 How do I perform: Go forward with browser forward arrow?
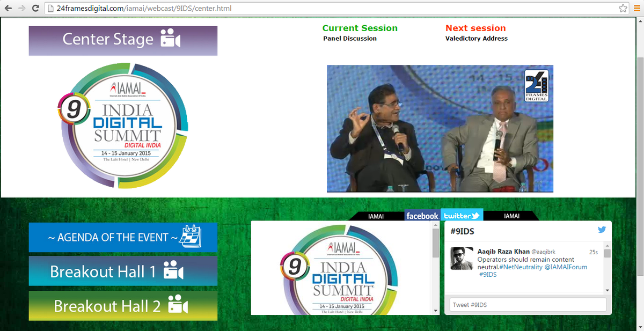click(x=21, y=9)
